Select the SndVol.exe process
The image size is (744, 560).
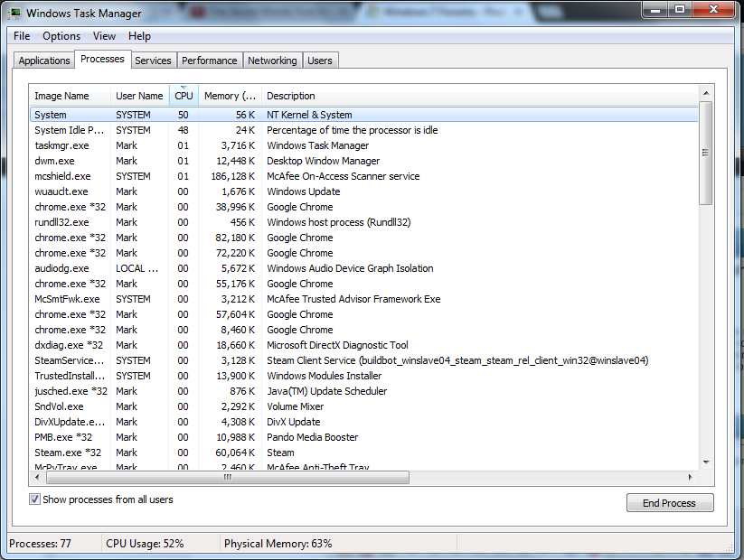[364, 406]
